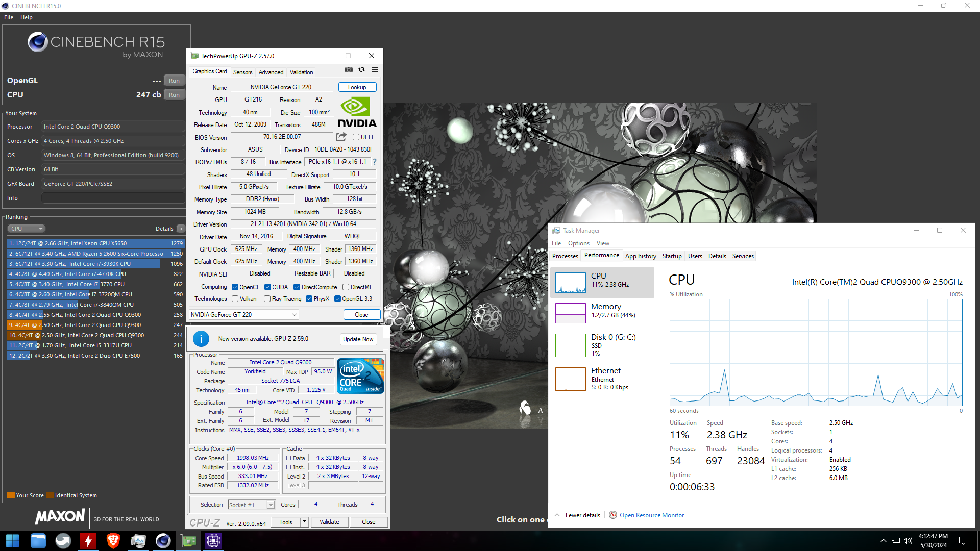980x551 pixels.
Task: Open the CPU-Z Tools dropdown arrow
Action: (304, 522)
